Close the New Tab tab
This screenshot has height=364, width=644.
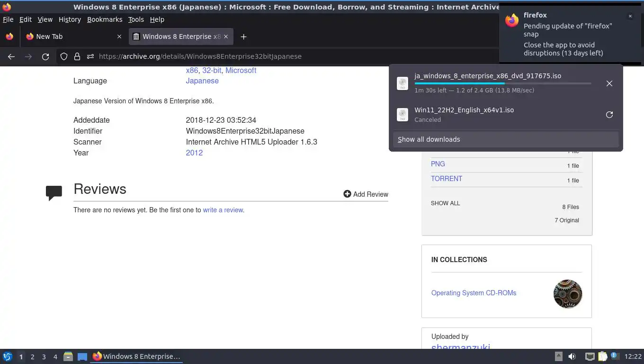[x=119, y=36]
